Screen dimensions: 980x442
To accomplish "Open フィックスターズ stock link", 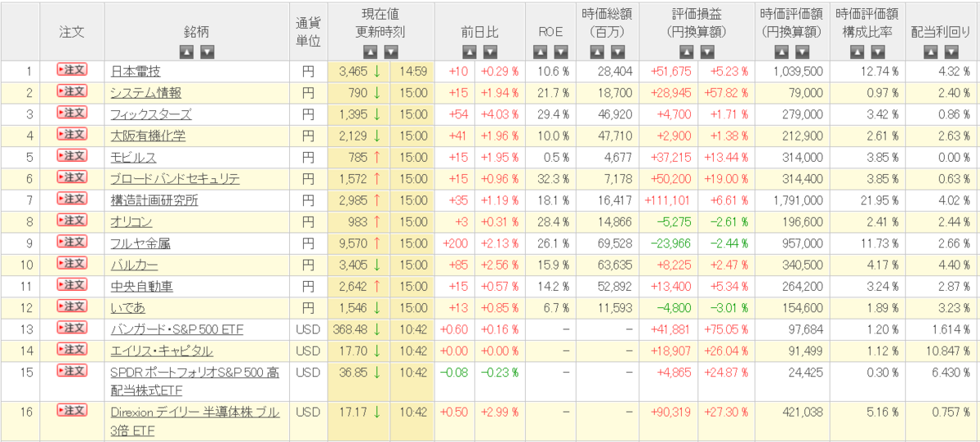I will 151,114.
